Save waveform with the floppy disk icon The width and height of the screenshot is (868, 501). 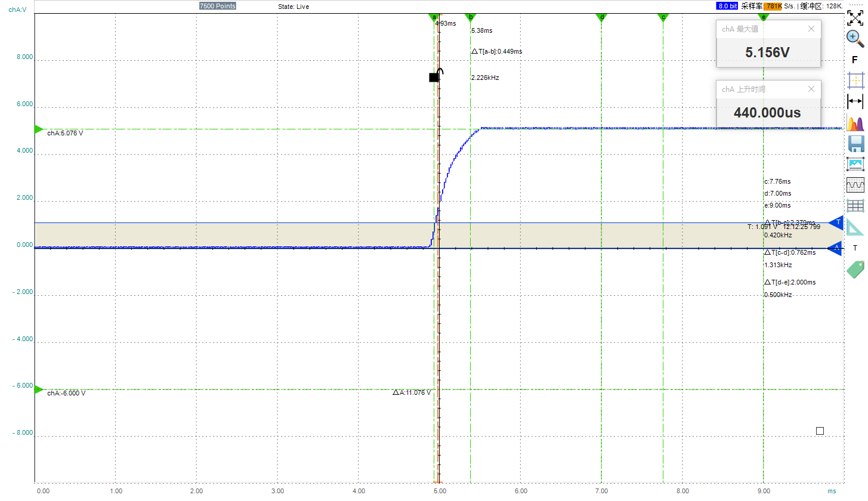pyautogui.click(x=856, y=144)
